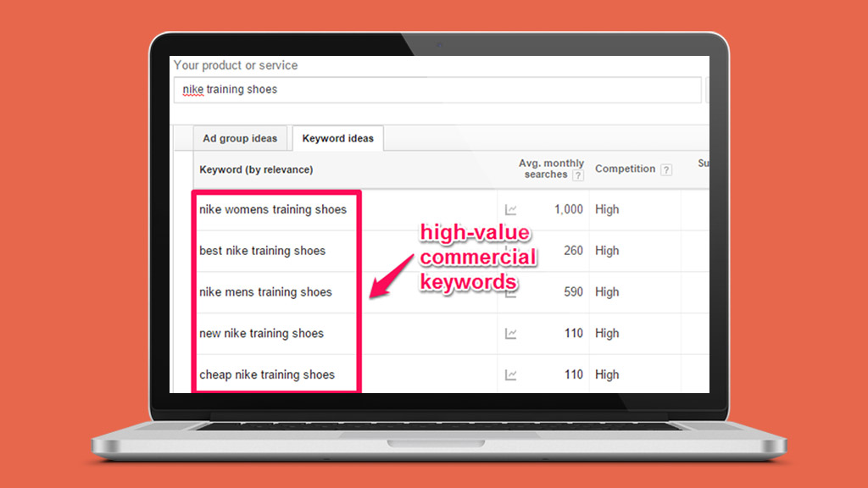
Task: Click High competition for nike mens training shoes
Action: 607,292
